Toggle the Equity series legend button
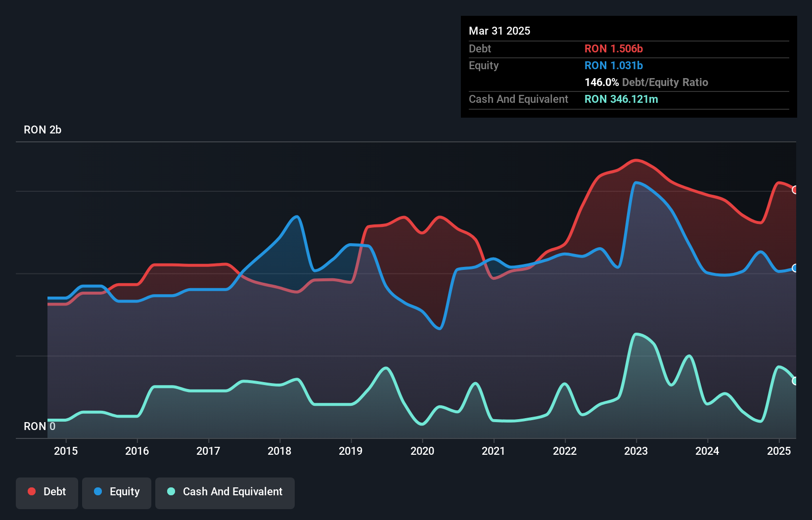 (117, 493)
